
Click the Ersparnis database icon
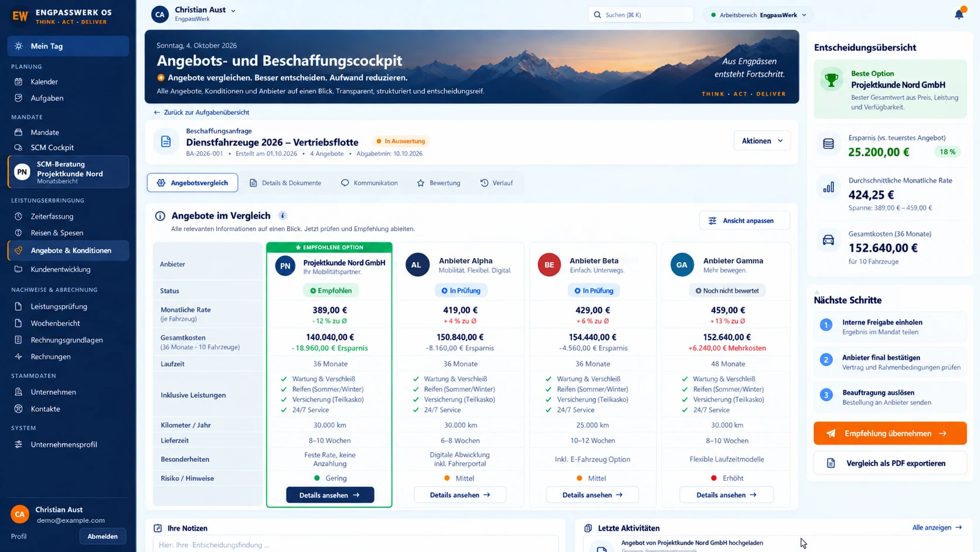828,144
